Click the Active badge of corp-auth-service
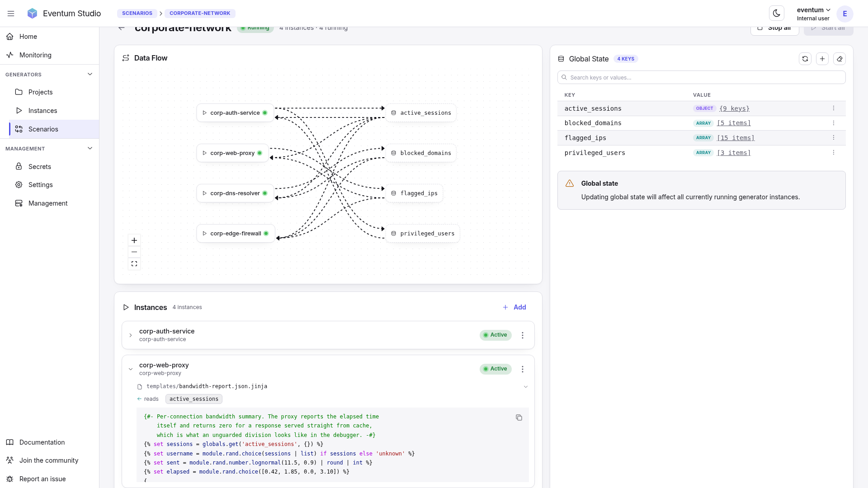868x488 pixels. pyautogui.click(x=495, y=335)
